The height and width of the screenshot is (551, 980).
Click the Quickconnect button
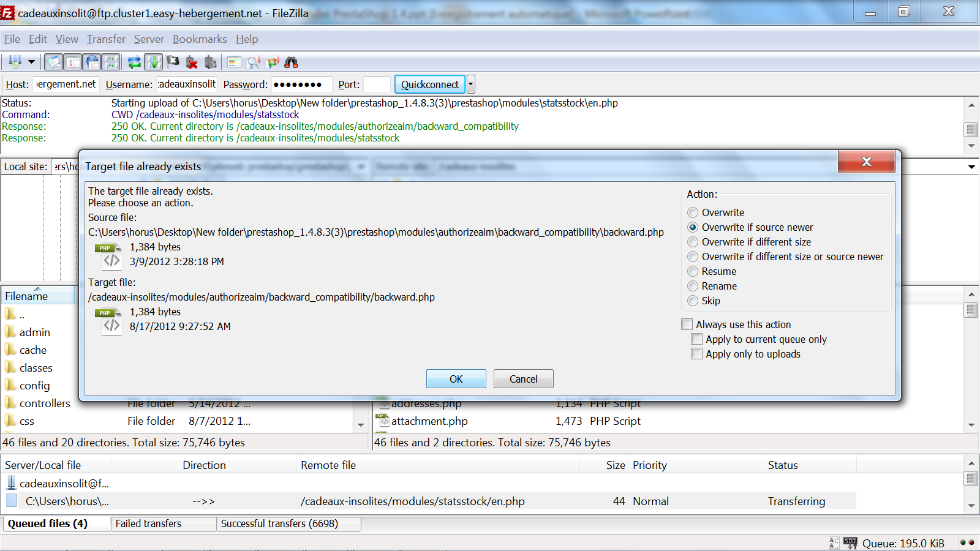(430, 84)
